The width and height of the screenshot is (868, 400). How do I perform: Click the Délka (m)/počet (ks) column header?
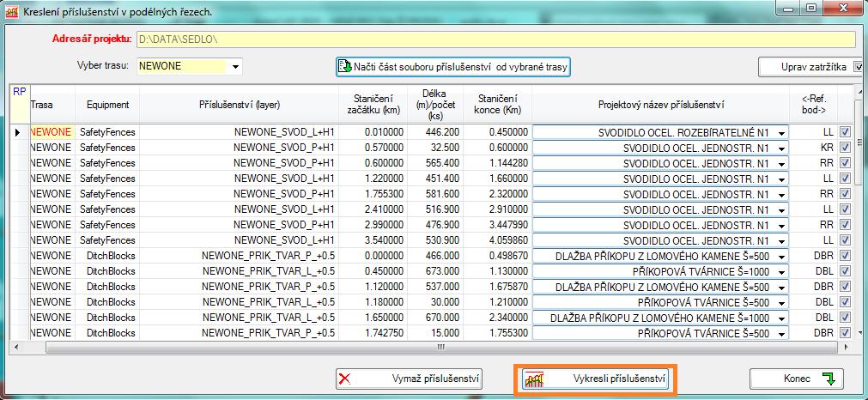[x=434, y=105]
